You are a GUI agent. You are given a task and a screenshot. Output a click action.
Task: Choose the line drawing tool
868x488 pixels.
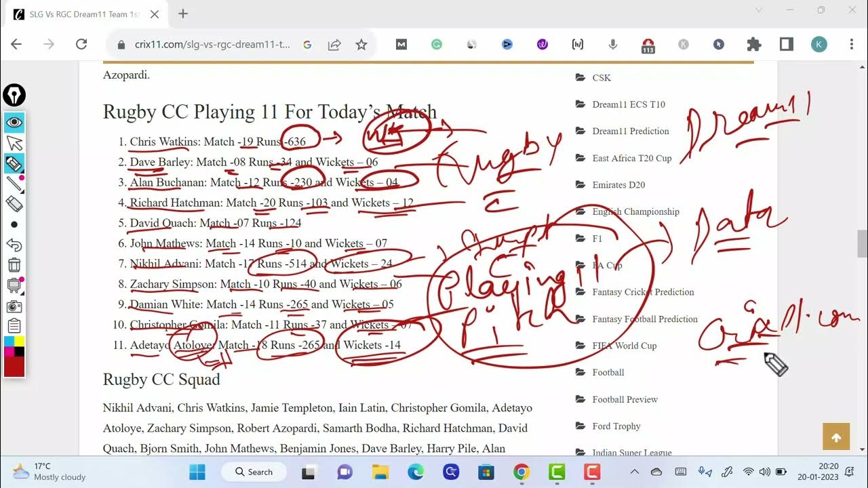(14, 184)
